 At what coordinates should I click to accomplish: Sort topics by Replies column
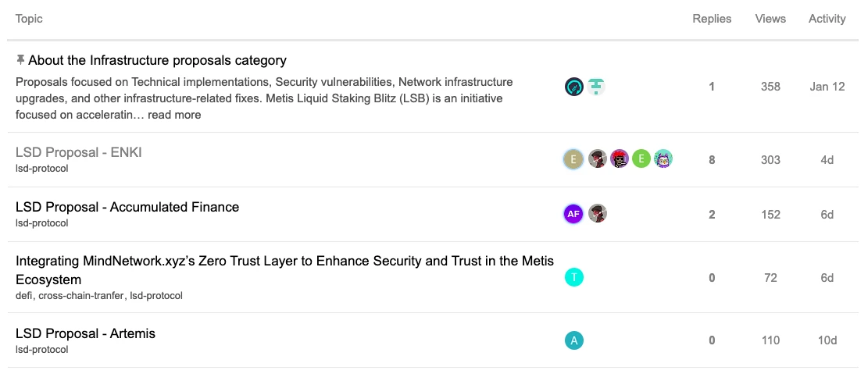[712, 19]
